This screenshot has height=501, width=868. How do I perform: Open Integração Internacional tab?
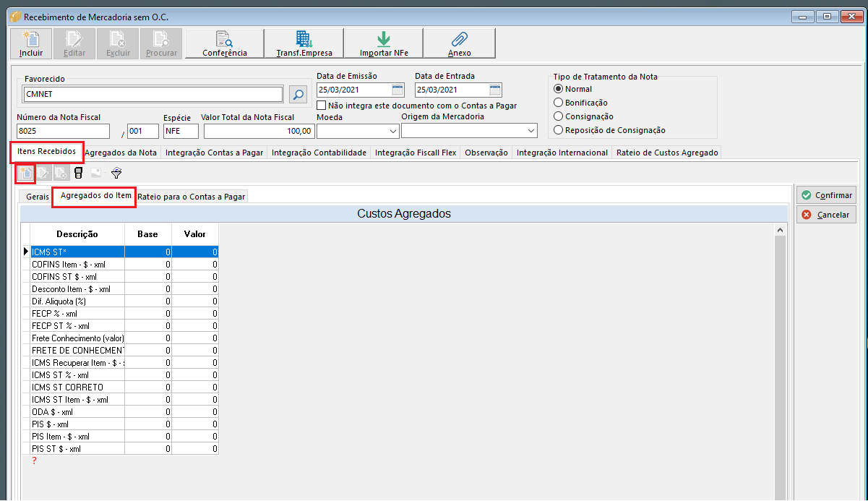tap(562, 153)
